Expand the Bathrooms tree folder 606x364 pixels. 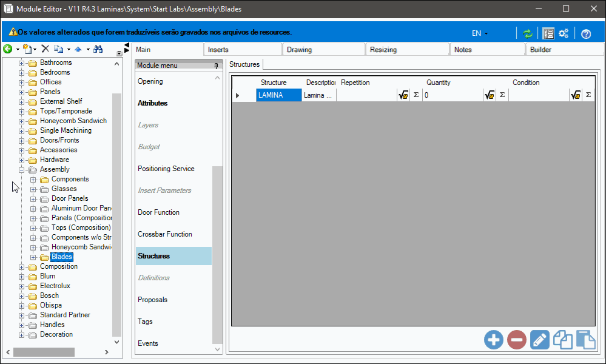22,63
